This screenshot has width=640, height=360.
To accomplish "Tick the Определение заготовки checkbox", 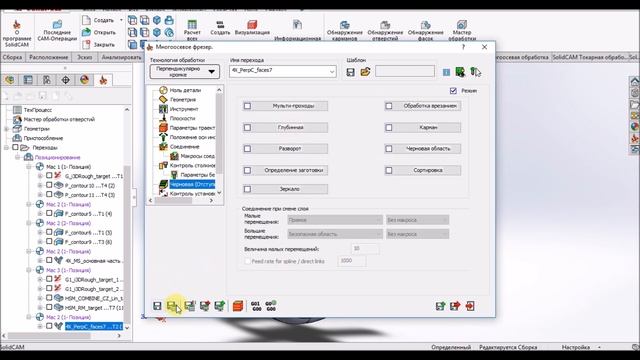I will 247,170.
